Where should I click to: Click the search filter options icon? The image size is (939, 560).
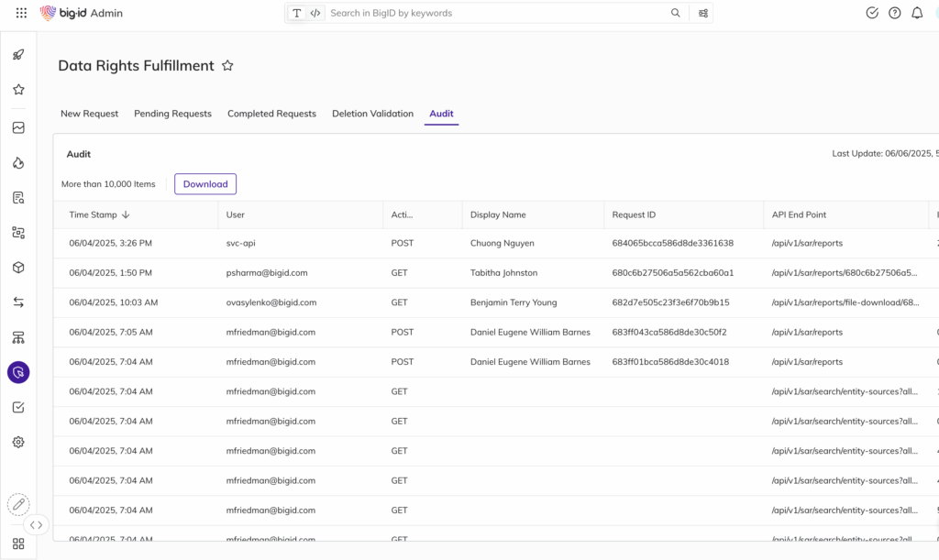click(703, 14)
